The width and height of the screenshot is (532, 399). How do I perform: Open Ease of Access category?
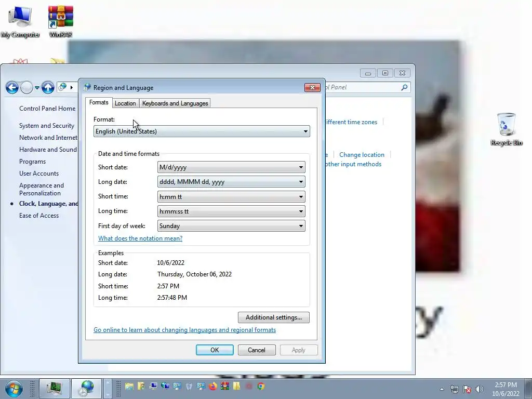point(38,216)
